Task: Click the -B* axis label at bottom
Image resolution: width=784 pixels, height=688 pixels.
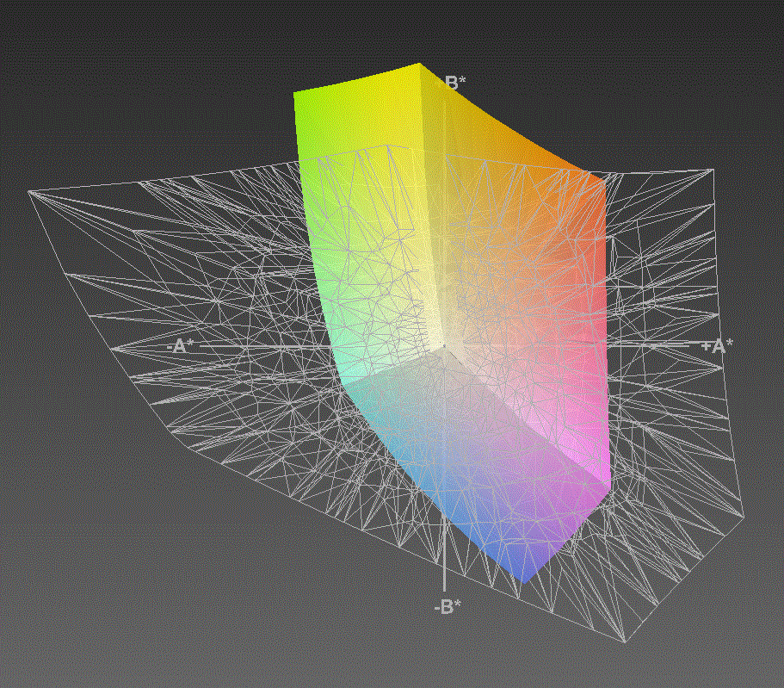Action: (448, 607)
